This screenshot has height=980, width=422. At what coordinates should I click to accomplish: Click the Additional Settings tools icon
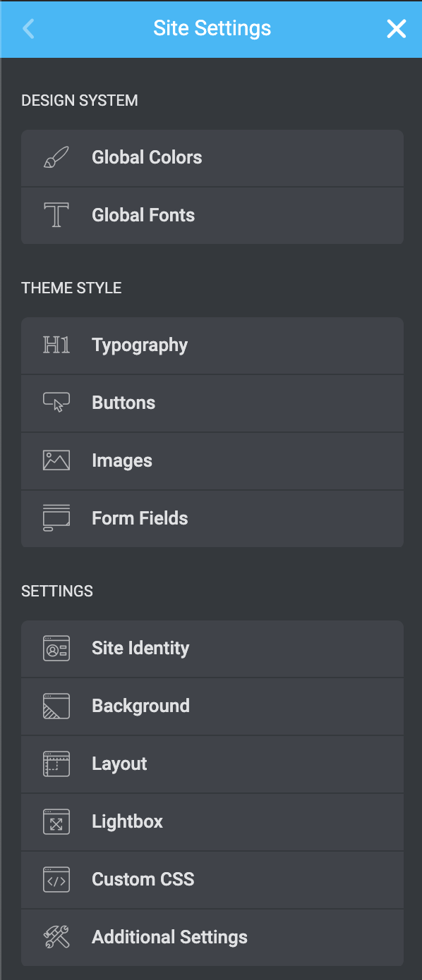click(x=56, y=938)
